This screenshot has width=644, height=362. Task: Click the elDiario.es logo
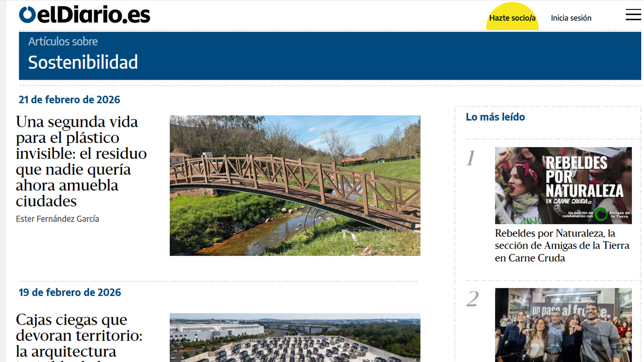[x=85, y=15]
